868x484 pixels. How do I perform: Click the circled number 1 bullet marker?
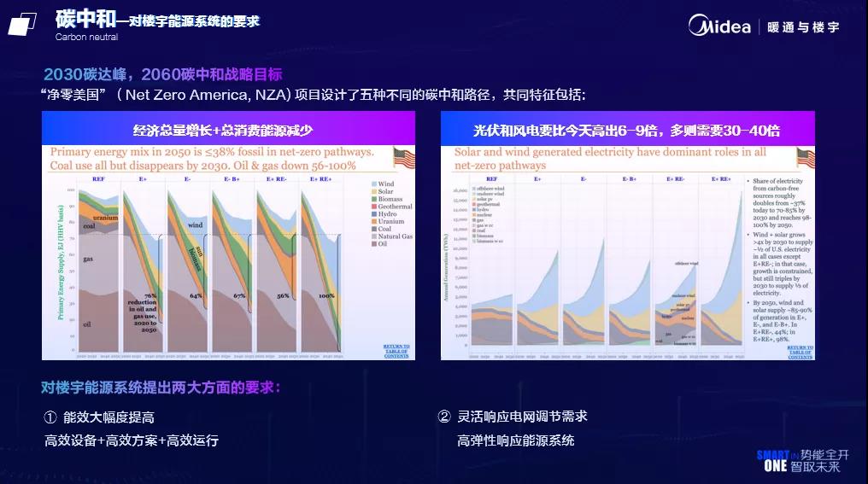coord(50,417)
